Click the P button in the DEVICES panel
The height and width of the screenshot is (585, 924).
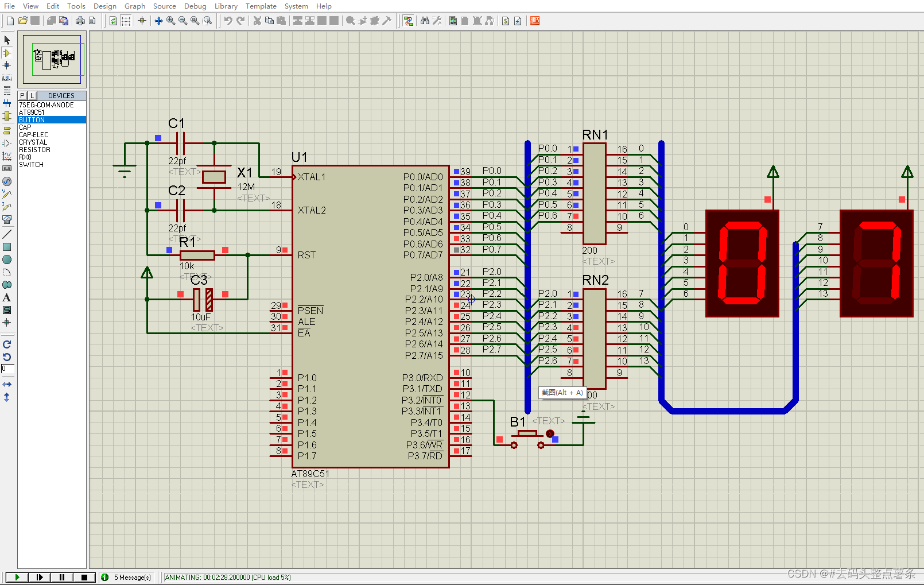[x=22, y=96]
